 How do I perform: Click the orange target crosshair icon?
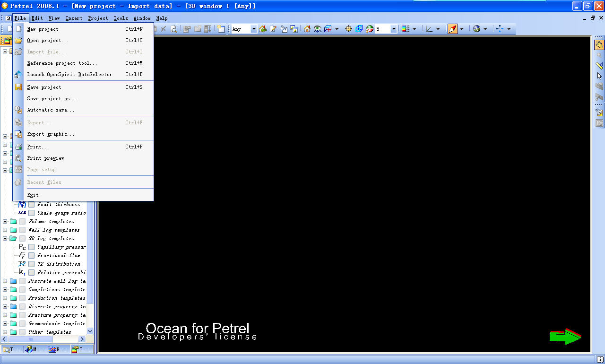349,29
